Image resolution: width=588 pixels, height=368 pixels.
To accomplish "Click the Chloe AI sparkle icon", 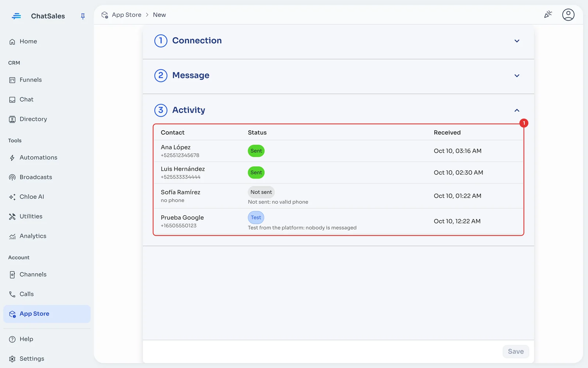I will coord(12,197).
